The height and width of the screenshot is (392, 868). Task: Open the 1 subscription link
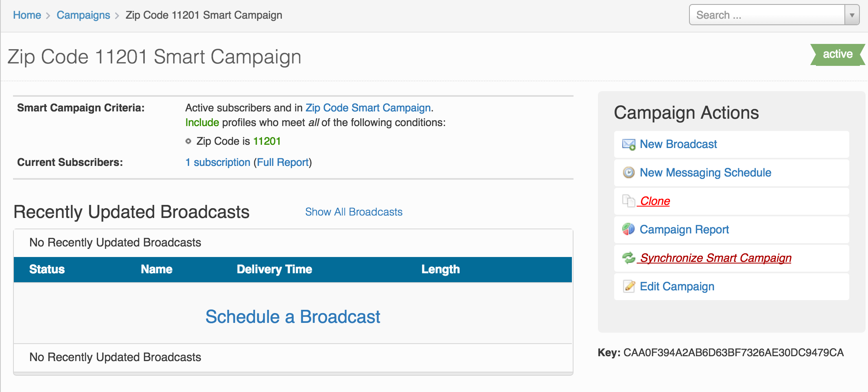click(218, 162)
